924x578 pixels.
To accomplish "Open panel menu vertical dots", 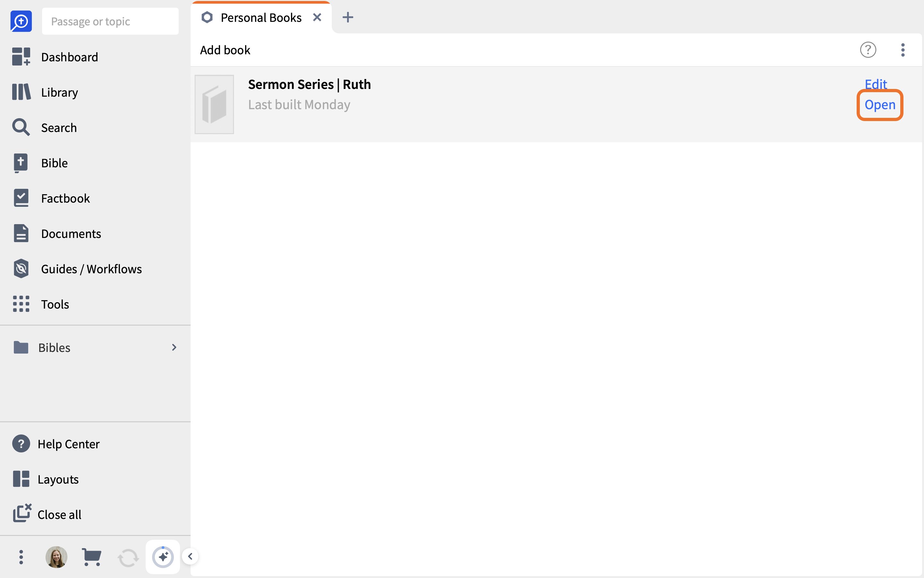I will [x=903, y=50].
